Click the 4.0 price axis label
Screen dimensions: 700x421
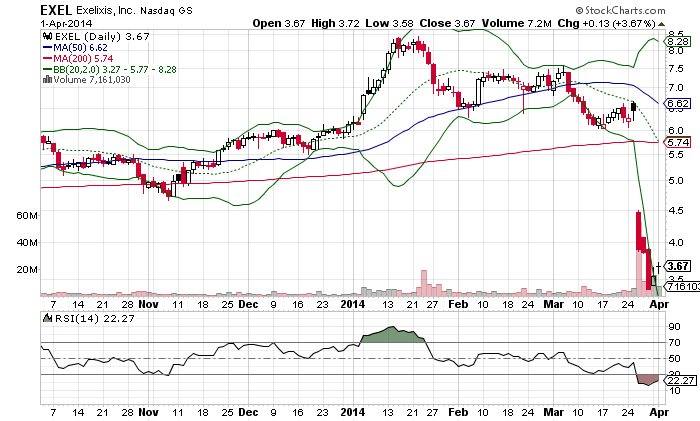coord(675,242)
